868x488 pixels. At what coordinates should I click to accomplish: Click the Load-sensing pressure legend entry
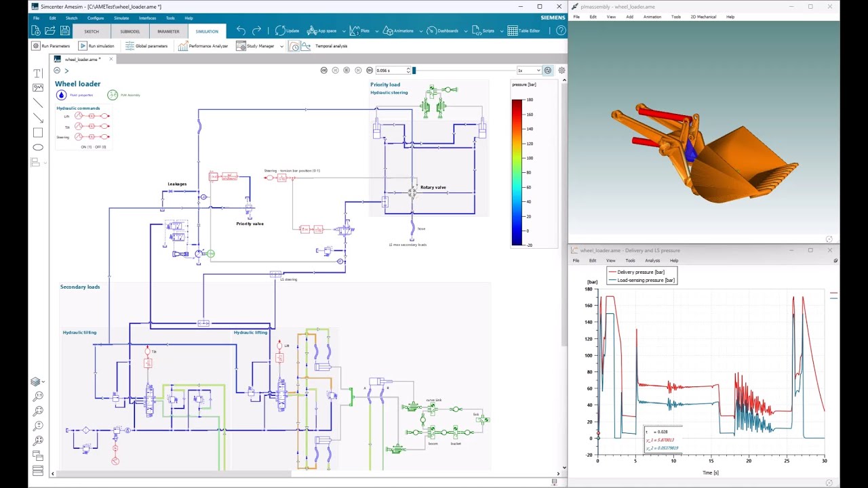click(x=640, y=280)
